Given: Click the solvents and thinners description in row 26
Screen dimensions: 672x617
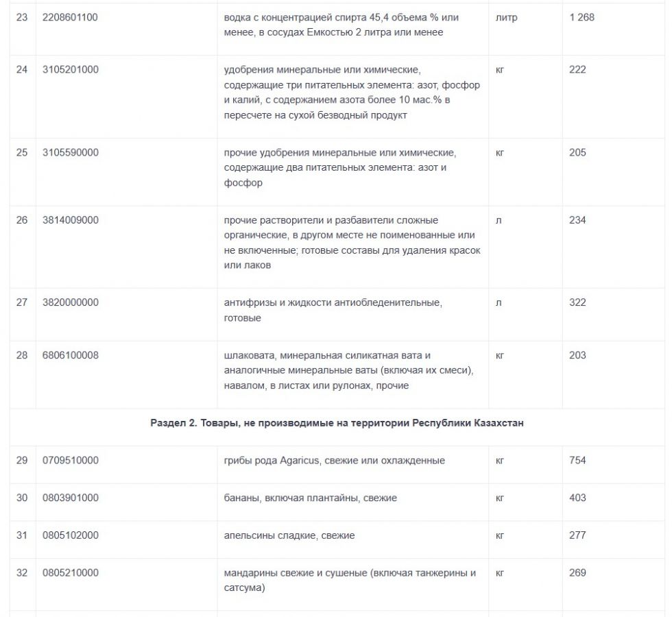Looking at the screenshot, I should (352, 243).
